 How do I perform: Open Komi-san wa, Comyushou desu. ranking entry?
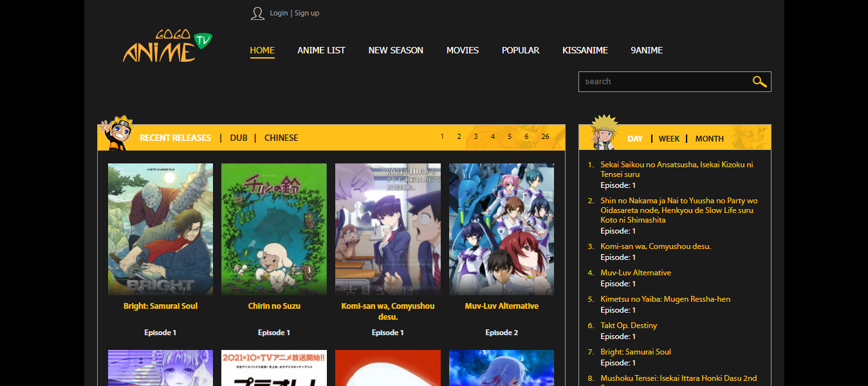point(656,246)
